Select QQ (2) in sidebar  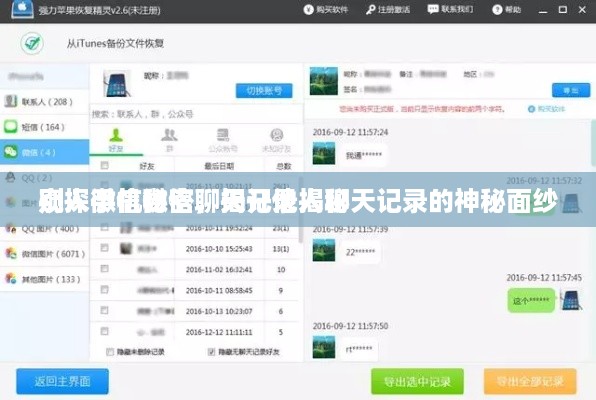(x=44, y=178)
